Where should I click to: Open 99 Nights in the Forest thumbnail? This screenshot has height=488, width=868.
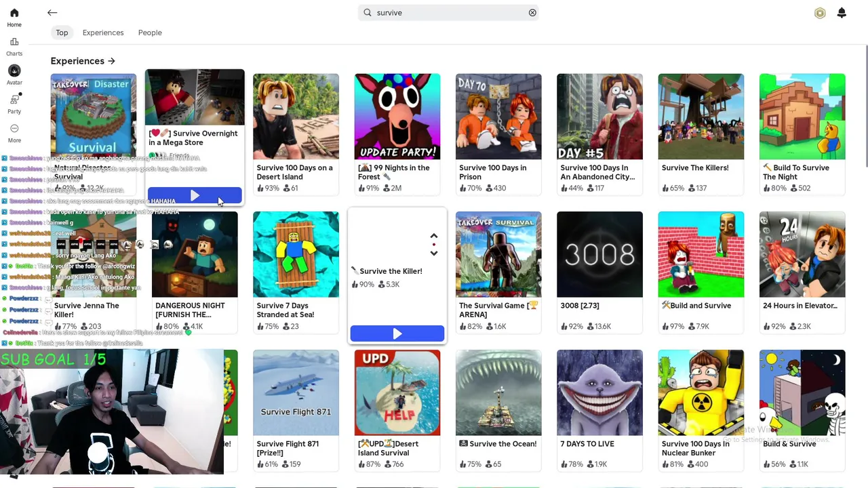coord(397,117)
